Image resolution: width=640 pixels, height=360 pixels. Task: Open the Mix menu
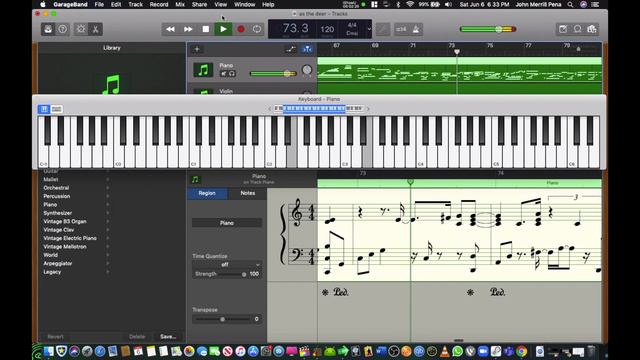(180, 4)
